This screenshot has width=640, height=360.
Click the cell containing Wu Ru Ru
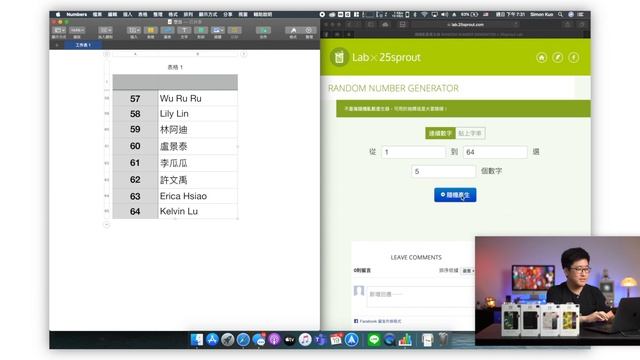click(198, 98)
